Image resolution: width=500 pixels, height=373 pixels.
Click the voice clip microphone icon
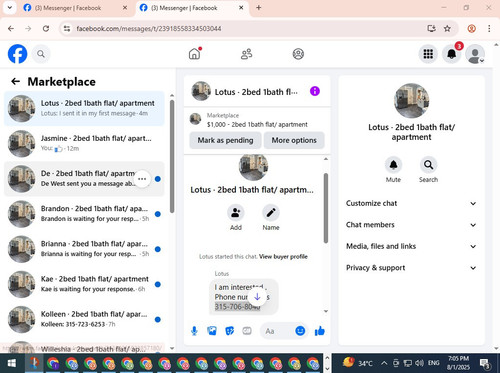194,331
